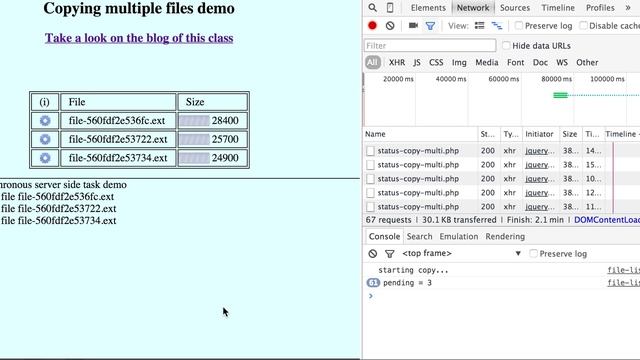The width and height of the screenshot is (640, 360).
Task: Sort by Timeline column header
Action: (622, 134)
